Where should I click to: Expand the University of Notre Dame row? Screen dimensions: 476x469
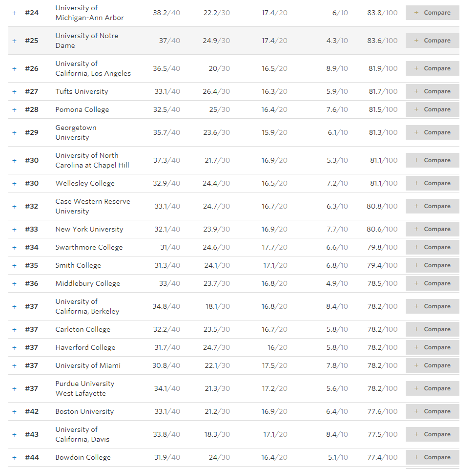[x=14, y=41]
